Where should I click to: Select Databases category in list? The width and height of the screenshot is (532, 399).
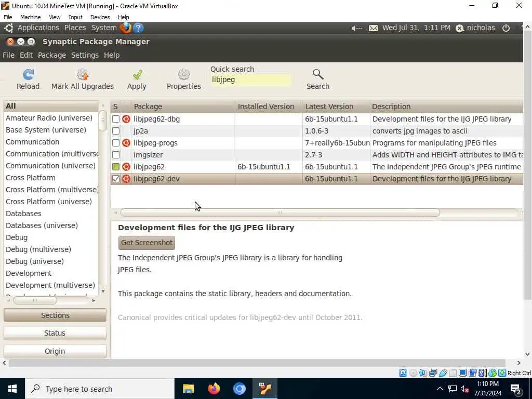[23, 214]
